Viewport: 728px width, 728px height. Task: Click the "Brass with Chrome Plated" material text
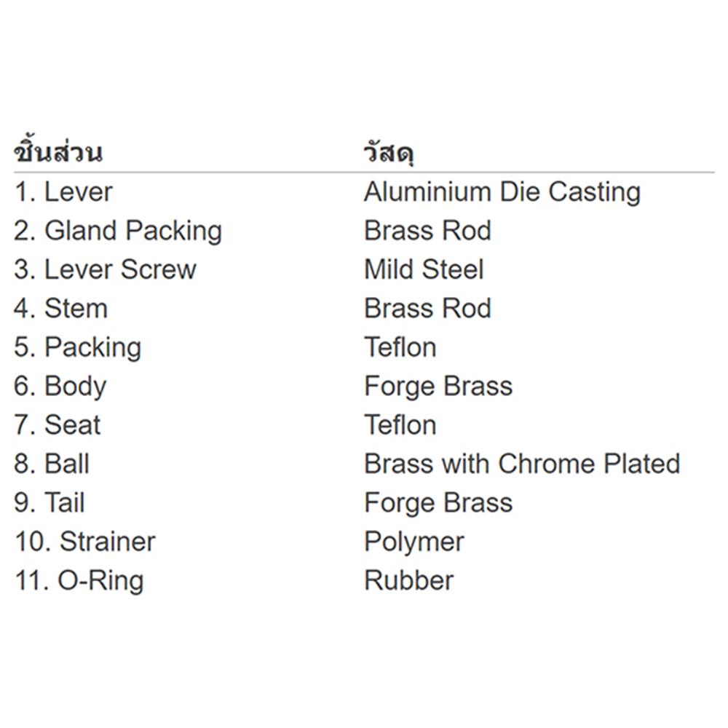click(x=522, y=464)
